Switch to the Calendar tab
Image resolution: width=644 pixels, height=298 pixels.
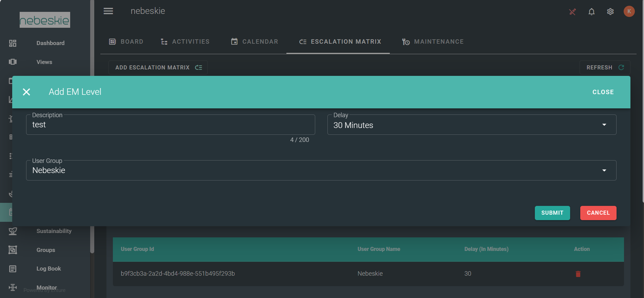point(255,42)
